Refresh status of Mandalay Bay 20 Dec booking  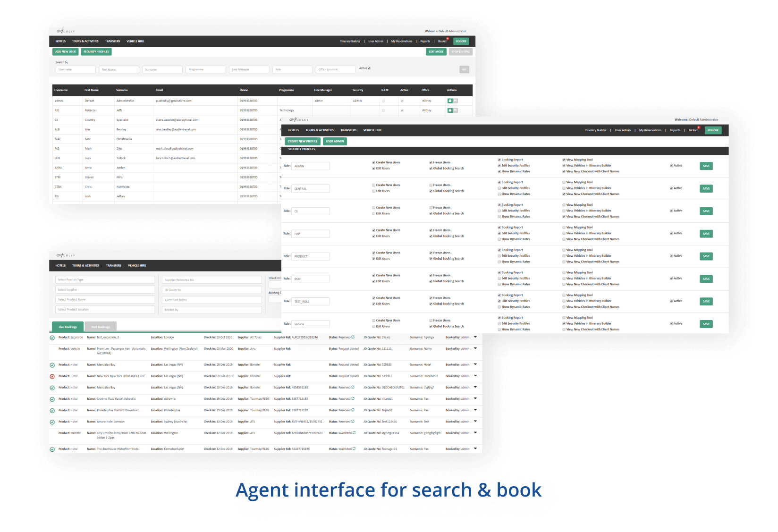click(353, 387)
